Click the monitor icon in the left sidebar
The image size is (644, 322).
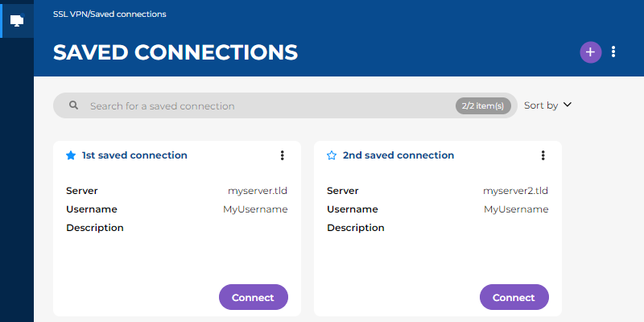17,20
